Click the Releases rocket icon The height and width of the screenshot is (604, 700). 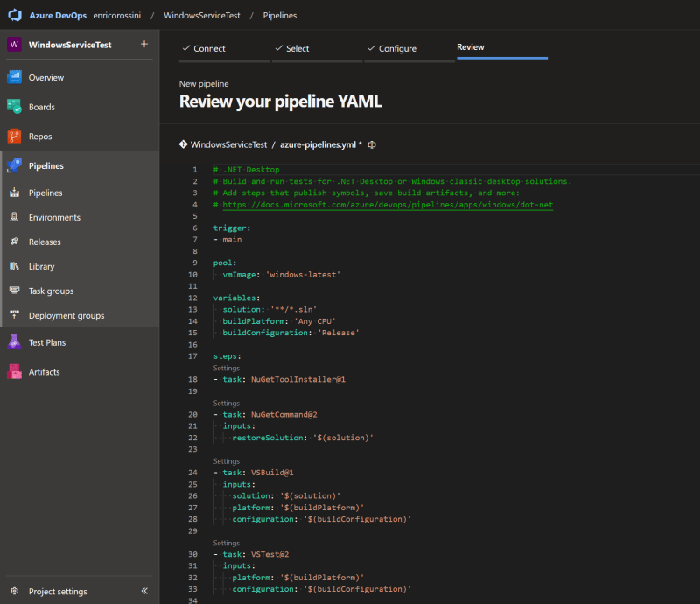click(14, 242)
